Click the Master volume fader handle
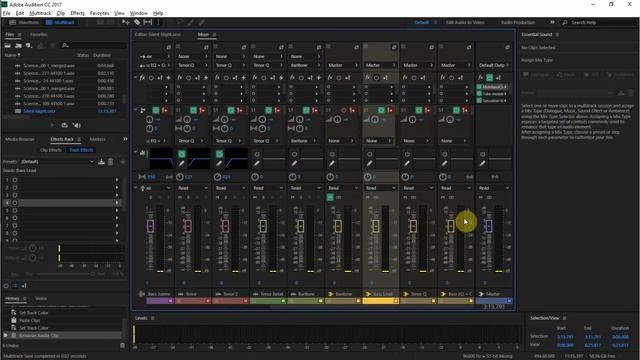The width and height of the screenshot is (640, 360). [489, 226]
